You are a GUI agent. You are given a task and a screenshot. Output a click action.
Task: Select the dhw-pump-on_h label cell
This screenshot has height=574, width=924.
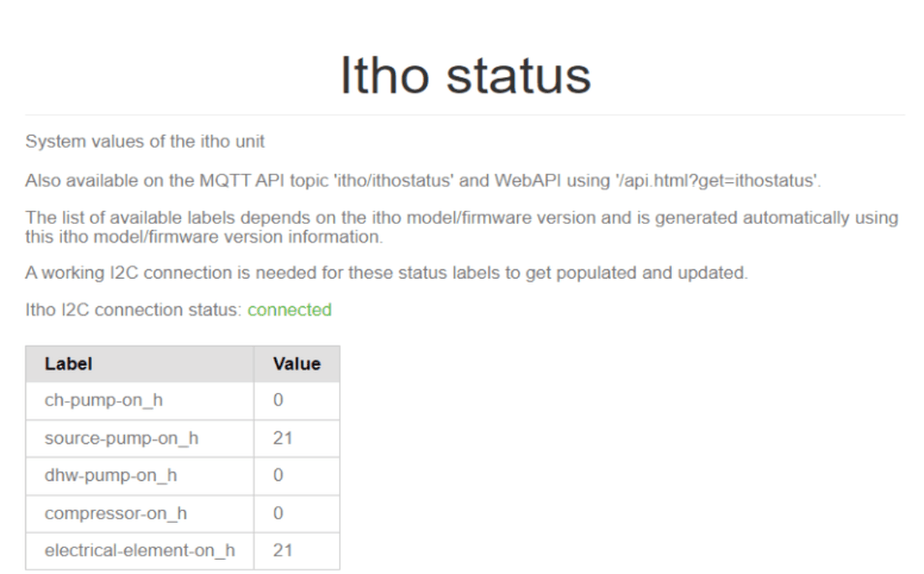point(140,475)
